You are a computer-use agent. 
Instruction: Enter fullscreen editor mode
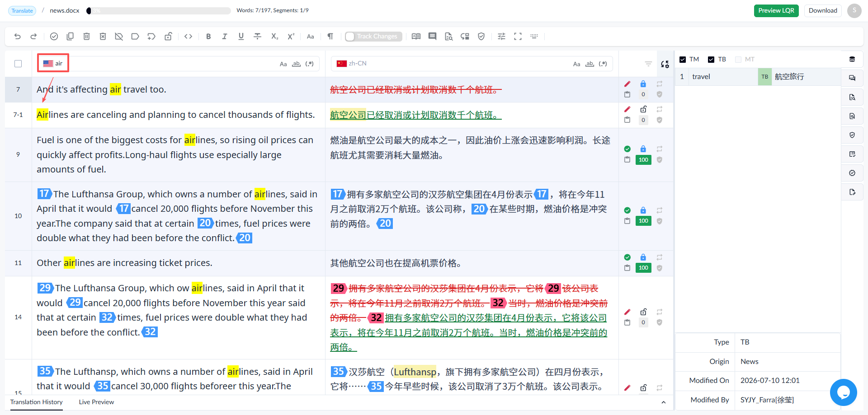(518, 37)
